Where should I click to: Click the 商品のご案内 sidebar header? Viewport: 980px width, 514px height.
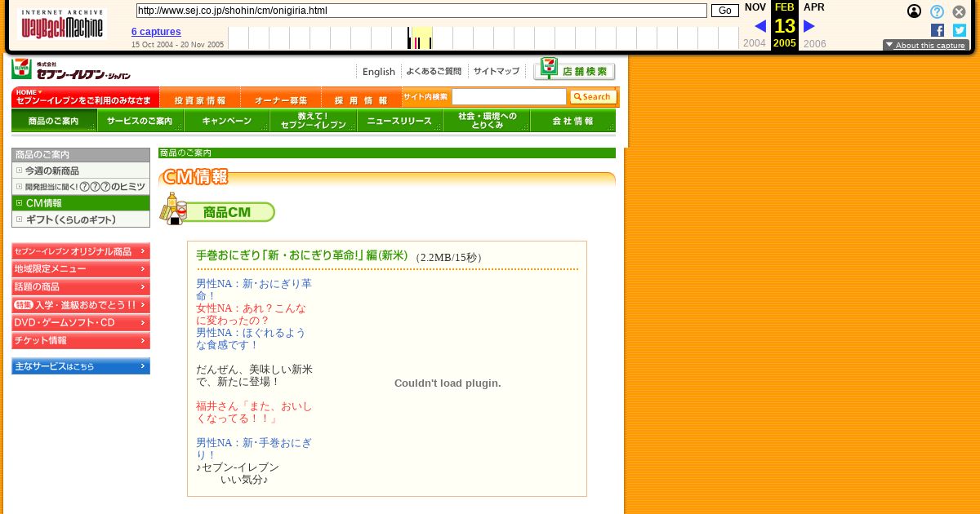[x=81, y=154]
